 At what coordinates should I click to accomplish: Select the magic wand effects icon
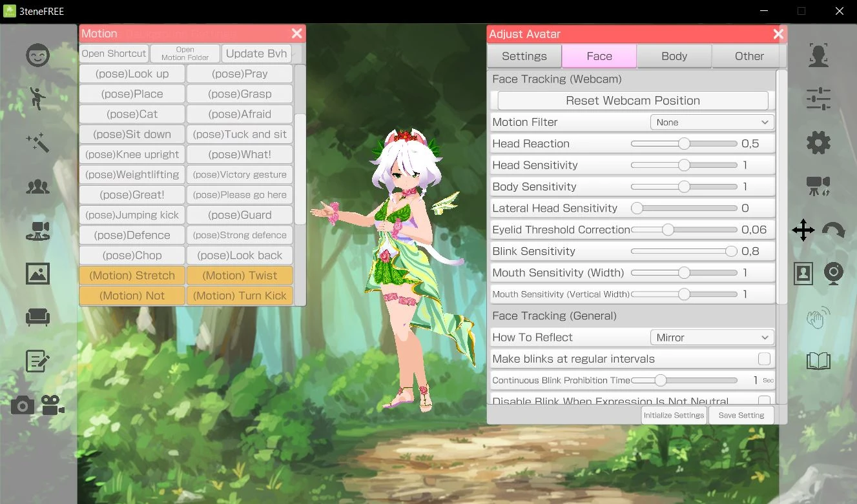click(x=37, y=143)
